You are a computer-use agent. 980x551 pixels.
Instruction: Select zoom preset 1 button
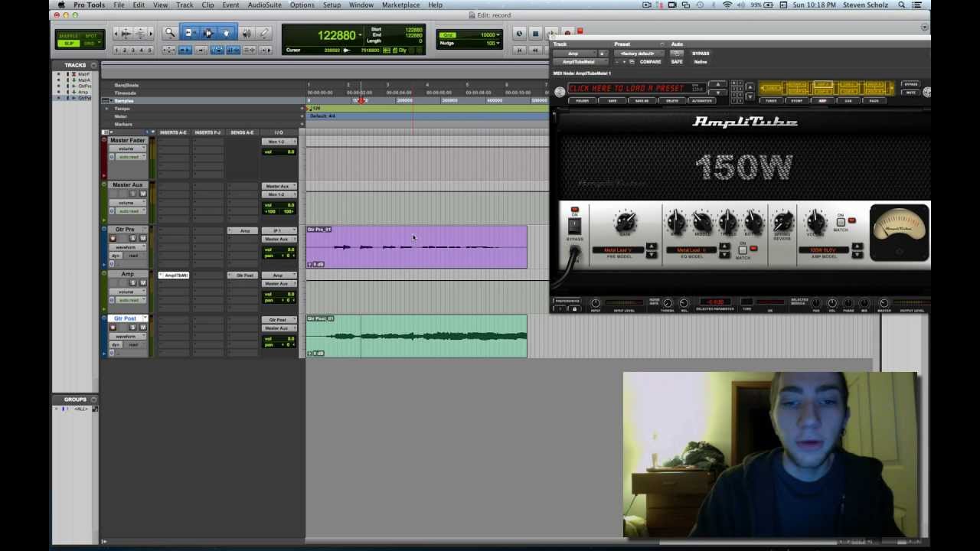click(117, 51)
